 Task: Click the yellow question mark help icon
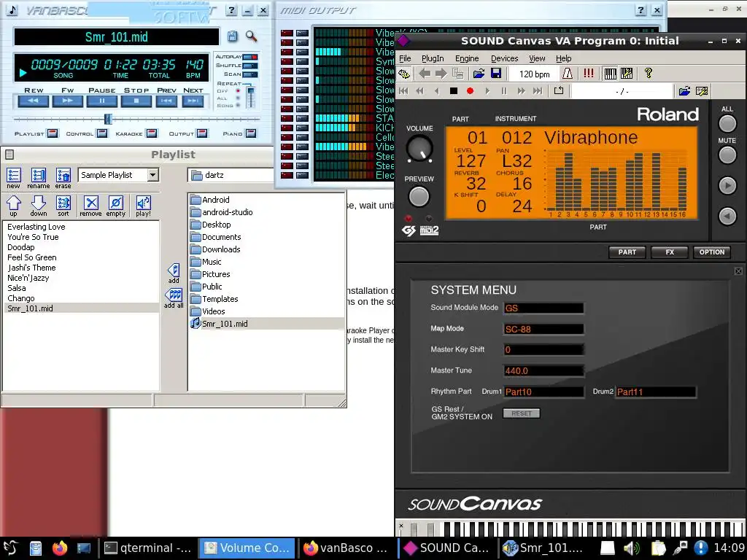[648, 74]
